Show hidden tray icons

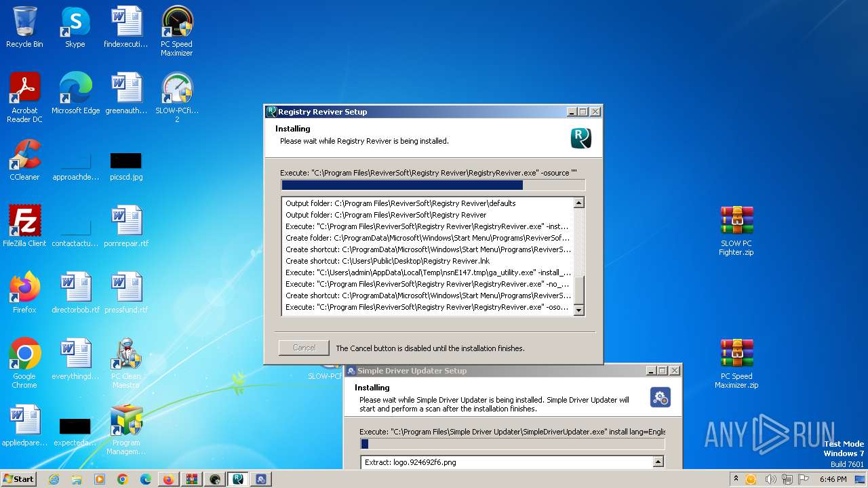tap(736, 479)
